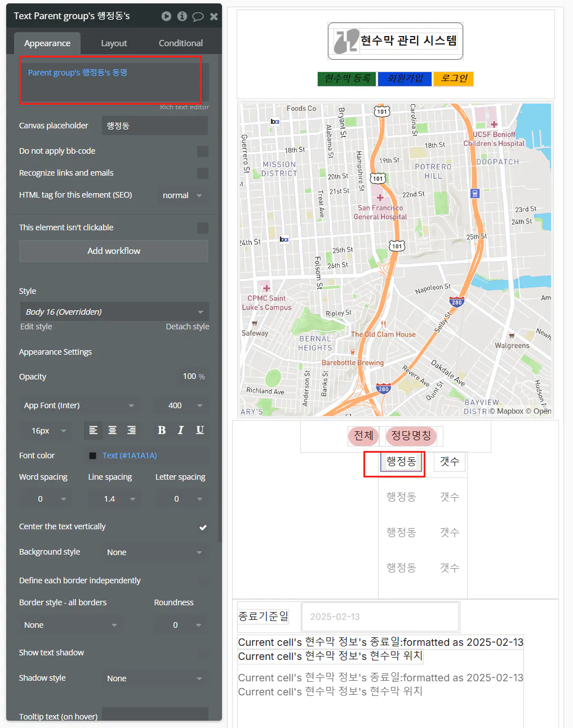This screenshot has height=728, width=573.
Task: Switch to the Conditional tab
Action: (180, 42)
